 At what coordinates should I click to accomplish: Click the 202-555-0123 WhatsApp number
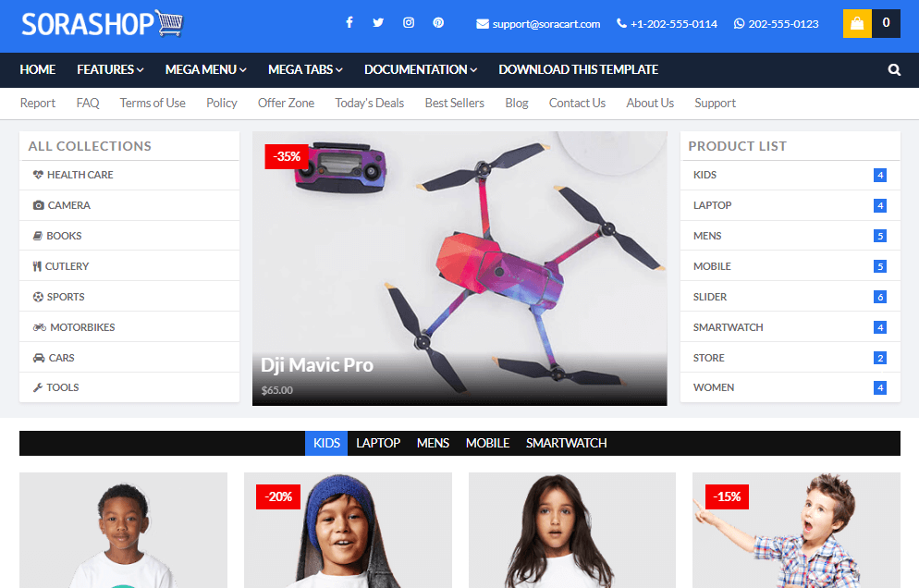(784, 24)
